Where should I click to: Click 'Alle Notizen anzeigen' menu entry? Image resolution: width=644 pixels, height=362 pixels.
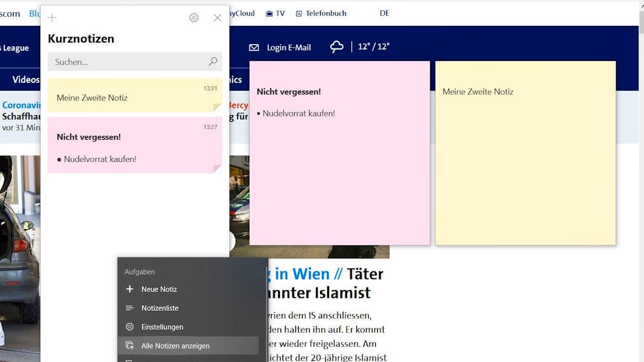click(175, 346)
